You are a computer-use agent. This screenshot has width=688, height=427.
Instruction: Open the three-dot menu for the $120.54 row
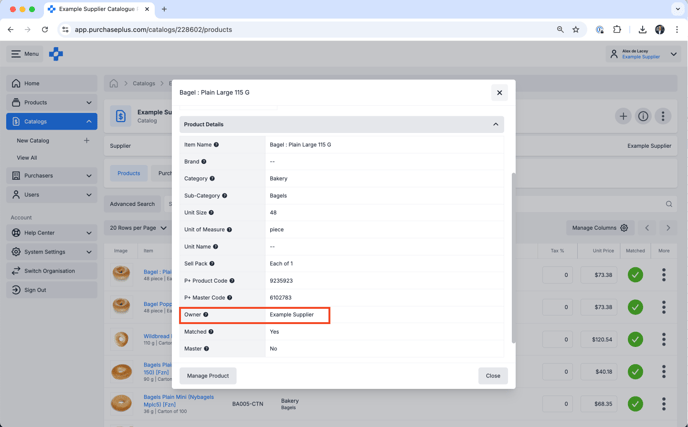click(663, 339)
